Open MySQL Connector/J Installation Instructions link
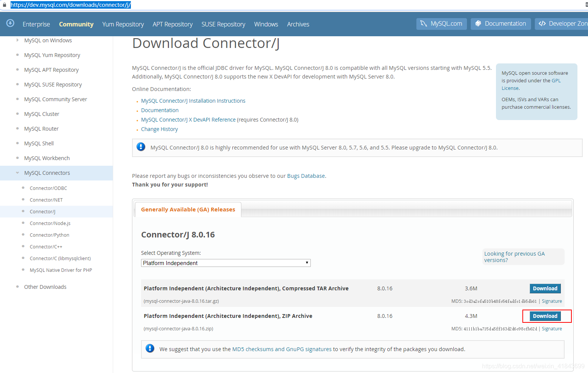Viewport: 588px width, 373px height. (x=193, y=101)
